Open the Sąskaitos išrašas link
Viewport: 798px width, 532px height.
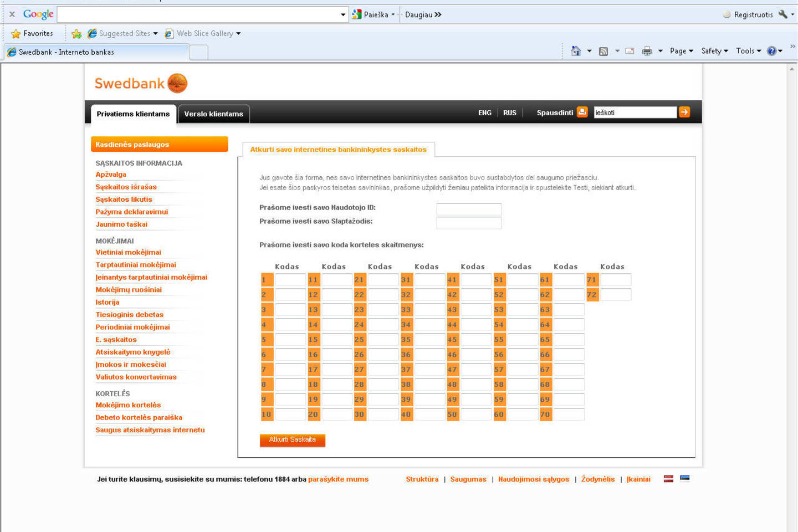pos(126,187)
